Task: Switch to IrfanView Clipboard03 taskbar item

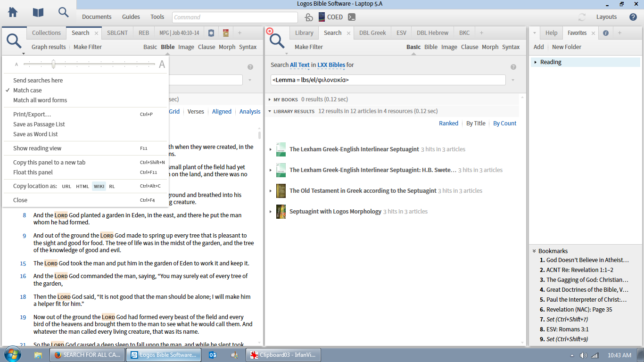Action: tap(283, 355)
